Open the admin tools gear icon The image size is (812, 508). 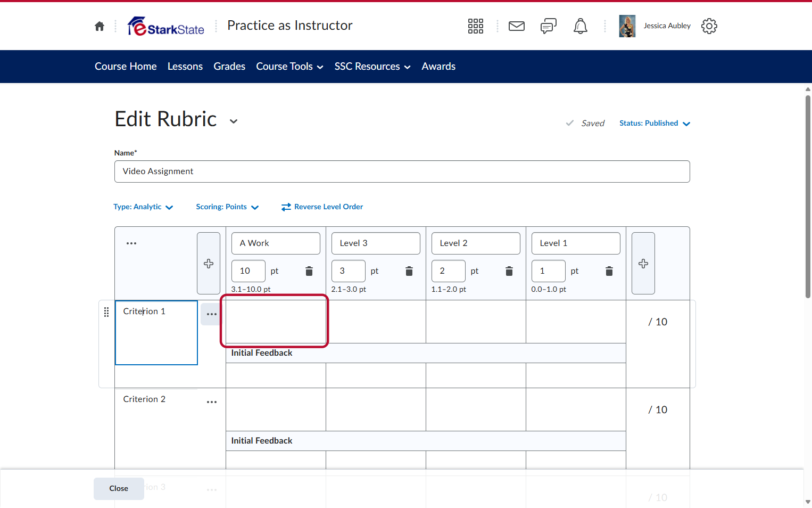(x=709, y=26)
